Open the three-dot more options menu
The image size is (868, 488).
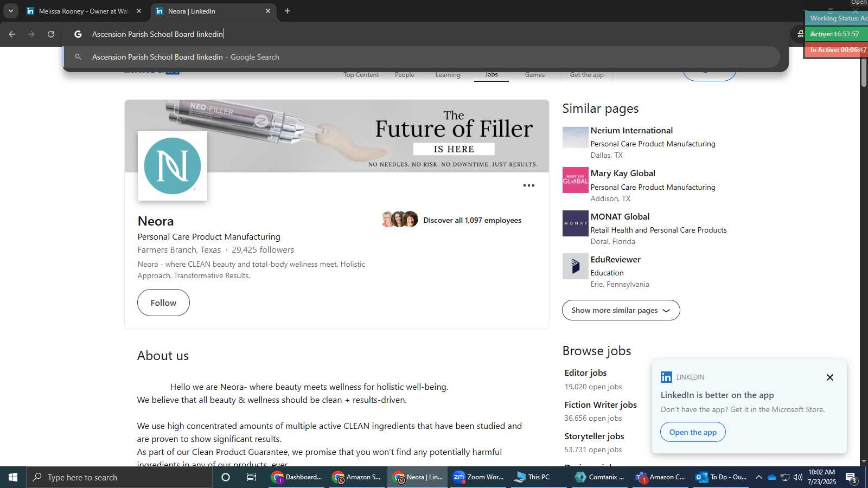tap(529, 185)
